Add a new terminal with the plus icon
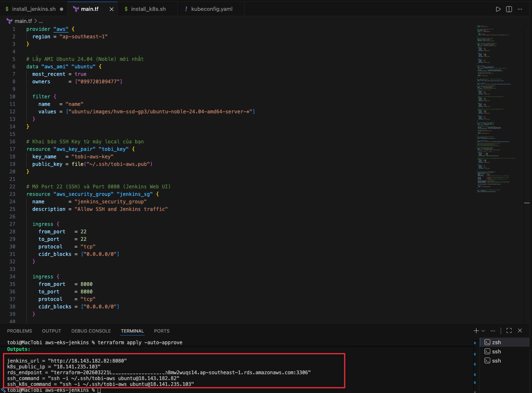This screenshot has width=532, height=393. coord(476,330)
